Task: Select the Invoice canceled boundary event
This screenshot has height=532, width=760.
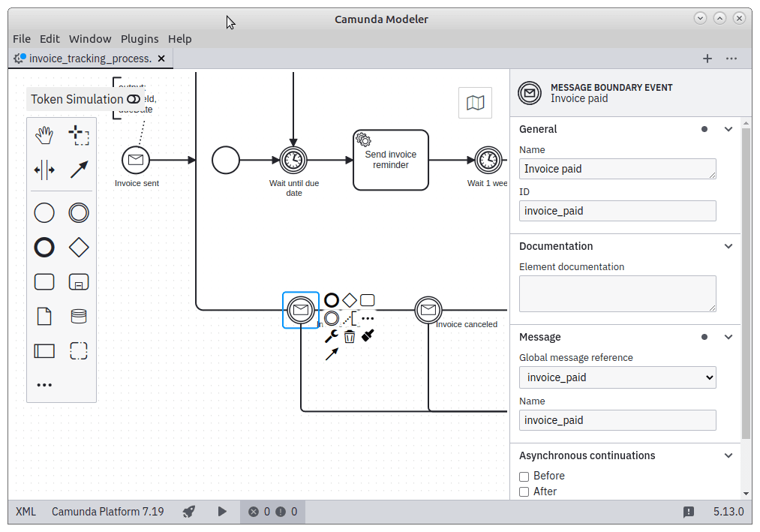Action: point(428,310)
